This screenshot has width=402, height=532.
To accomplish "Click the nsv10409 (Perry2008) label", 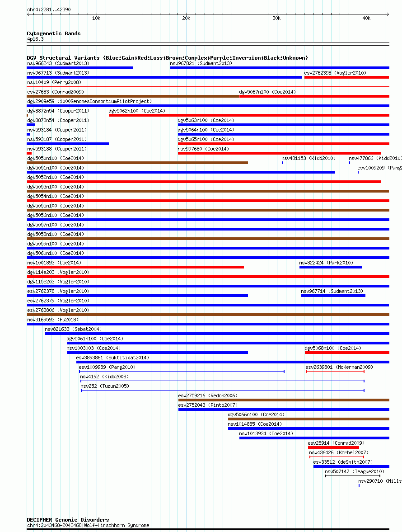I will pyautogui.click(x=54, y=82).
